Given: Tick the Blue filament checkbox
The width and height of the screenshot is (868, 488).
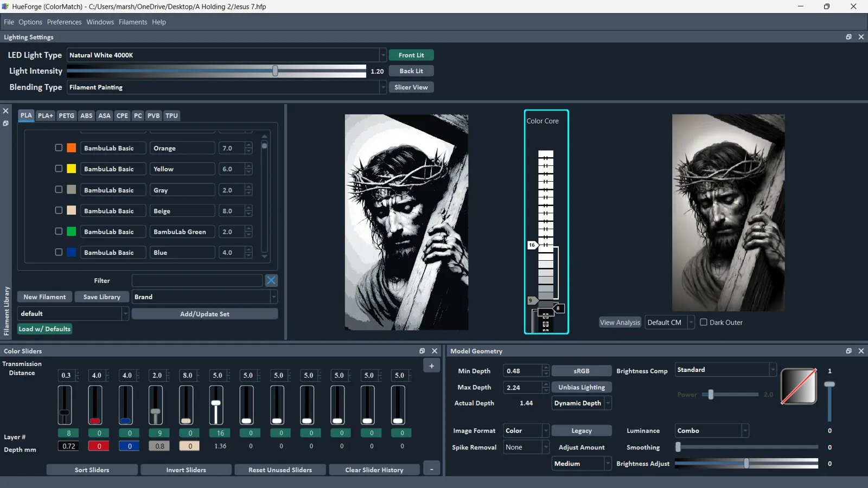Looking at the screenshot, I should [x=59, y=252].
